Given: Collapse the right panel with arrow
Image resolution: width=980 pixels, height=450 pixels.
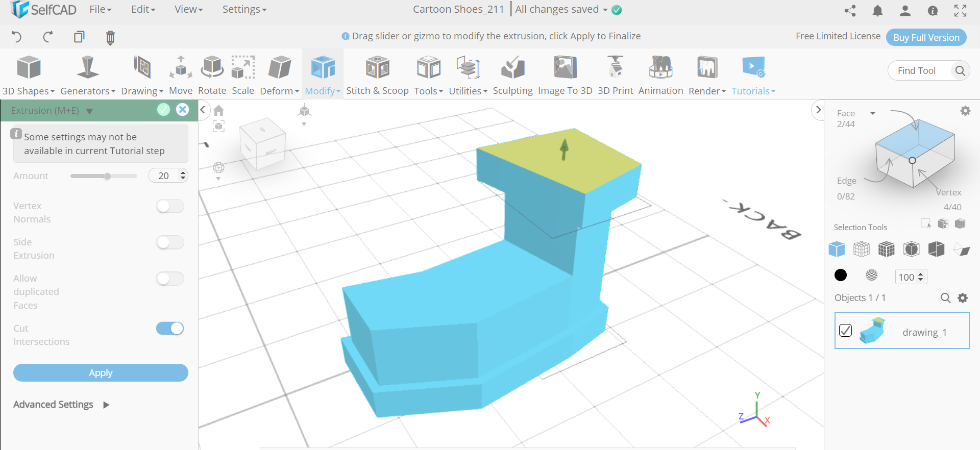Looking at the screenshot, I should (818, 110).
